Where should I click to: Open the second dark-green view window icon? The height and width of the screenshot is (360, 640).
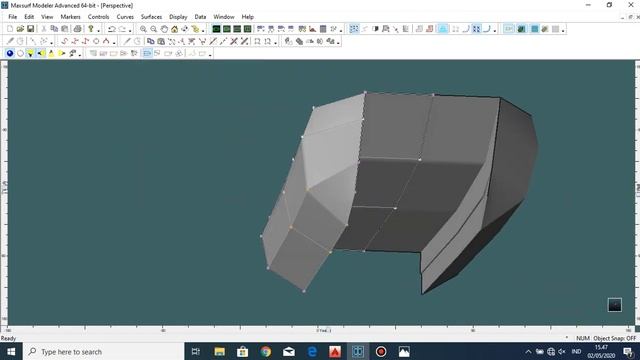(227, 29)
